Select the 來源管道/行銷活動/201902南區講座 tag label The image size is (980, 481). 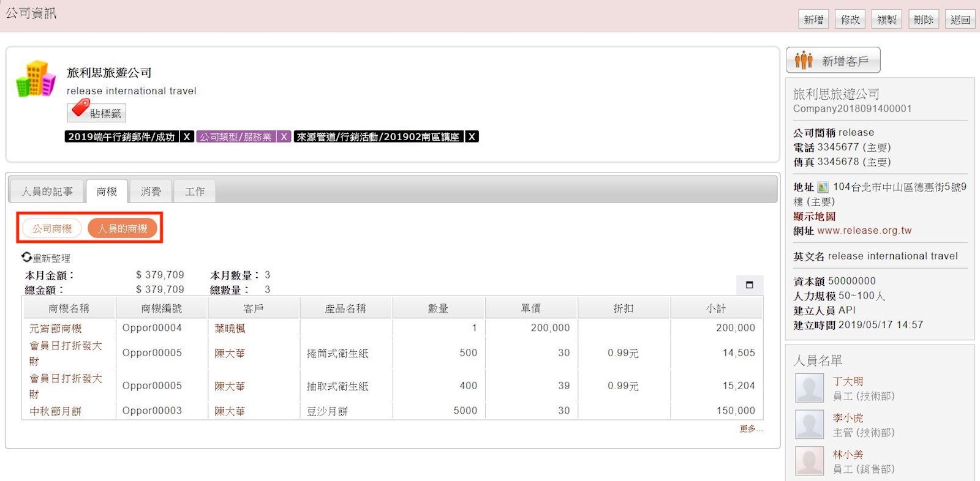pyautogui.click(x=378, y=137)
